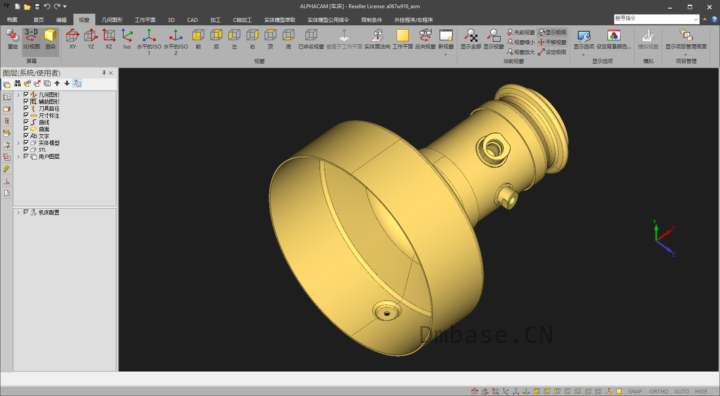Image resolution: width=720 pixels, height=396 pixels.
Task: Show the left (左) cube view
Action: (x=234, y=39)
